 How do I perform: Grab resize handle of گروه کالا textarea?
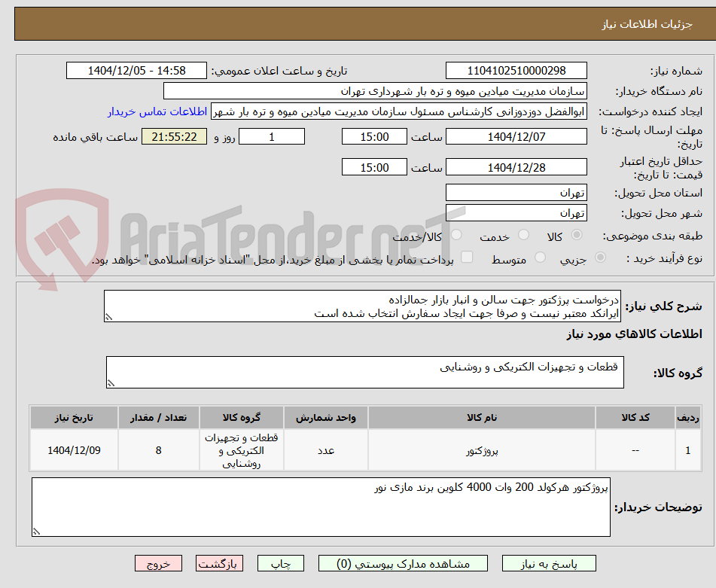[x=111, y=383]
